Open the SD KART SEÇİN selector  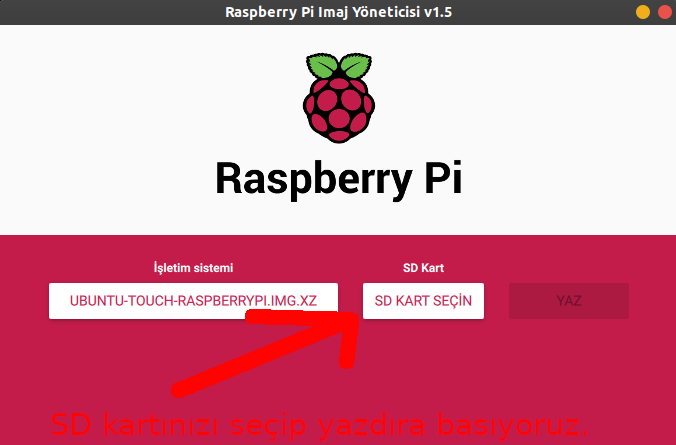423,301
